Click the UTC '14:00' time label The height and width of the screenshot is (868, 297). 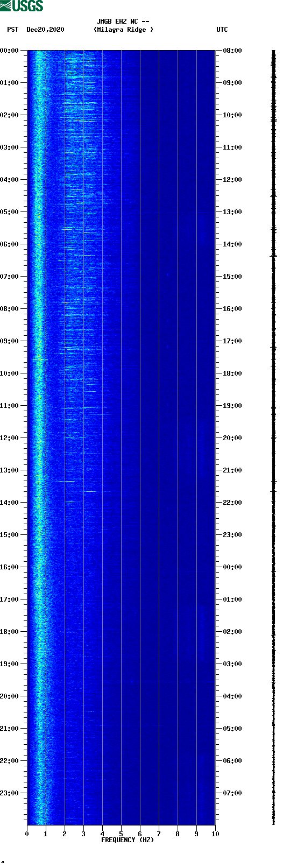(x=232, y=244)
